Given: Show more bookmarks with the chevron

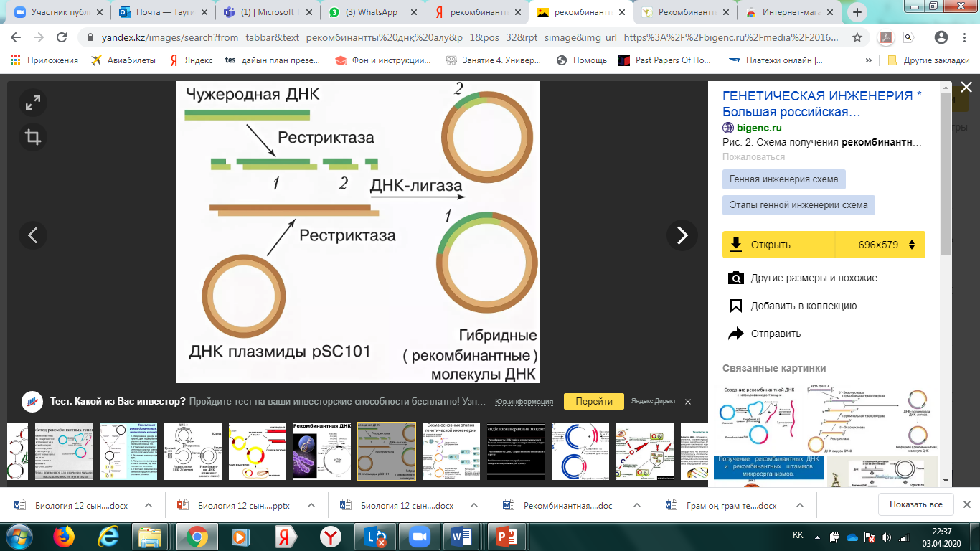Looking at the screenshot, I should coord(869,60).
